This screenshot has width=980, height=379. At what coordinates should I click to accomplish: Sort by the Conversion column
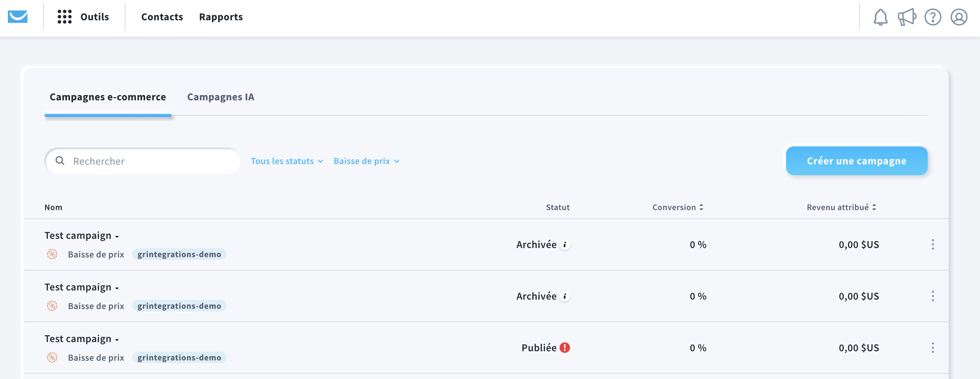click(x=678, y=207)
